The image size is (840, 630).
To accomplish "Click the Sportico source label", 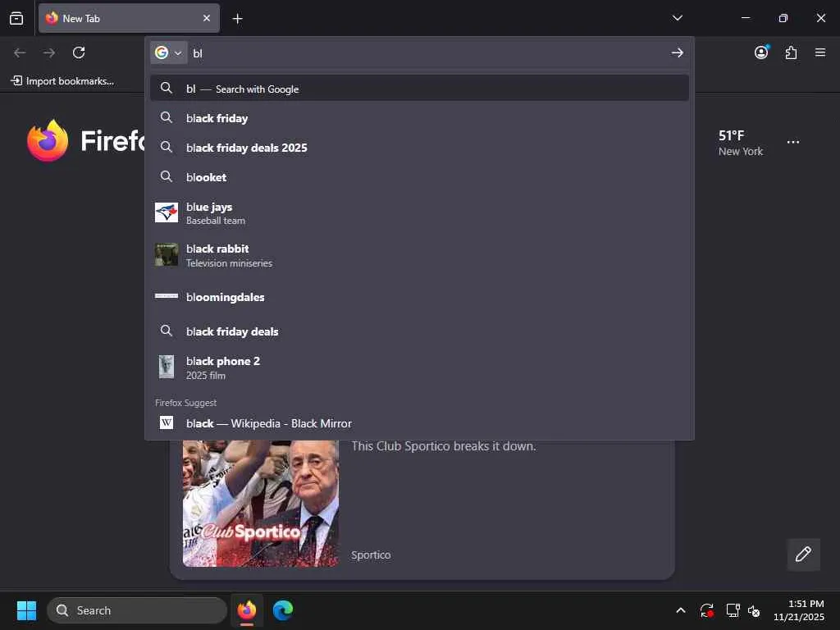I will 371,555.
